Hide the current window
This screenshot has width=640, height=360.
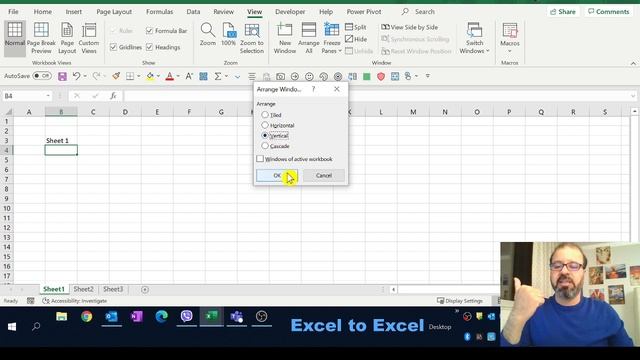[x=356, y=39]
